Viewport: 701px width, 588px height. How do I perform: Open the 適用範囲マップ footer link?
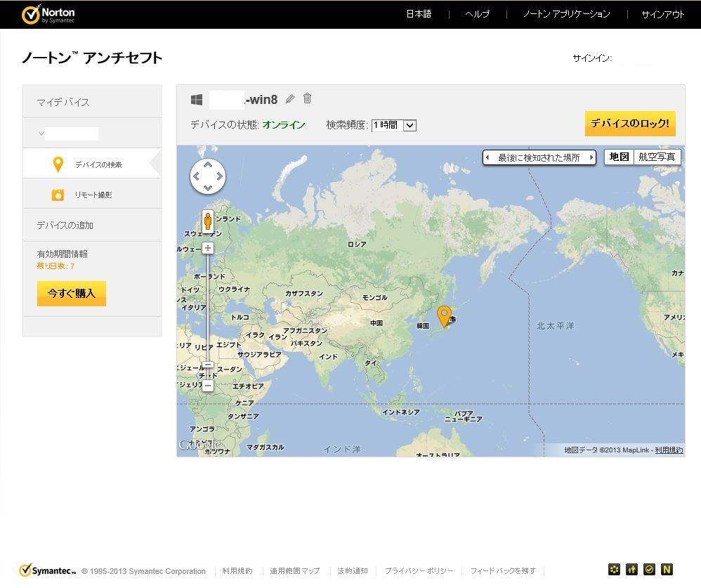(x=294, y=571)
